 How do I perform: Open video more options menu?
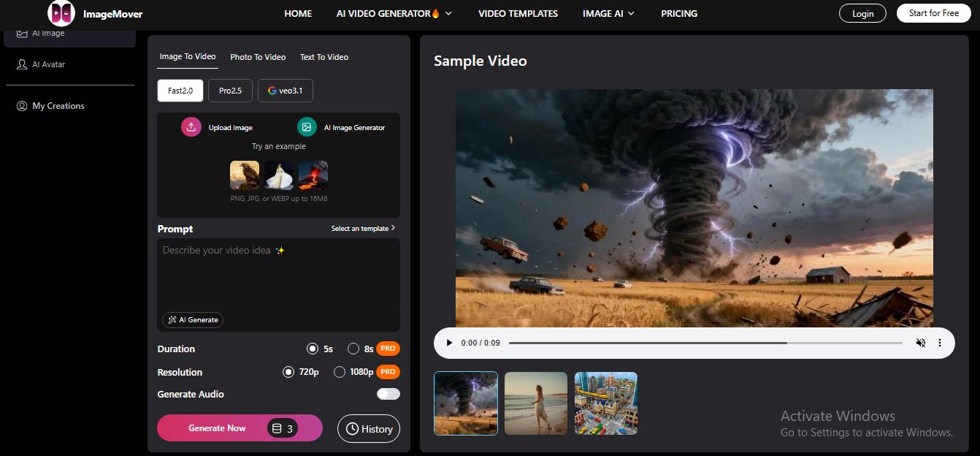(940, 343)
